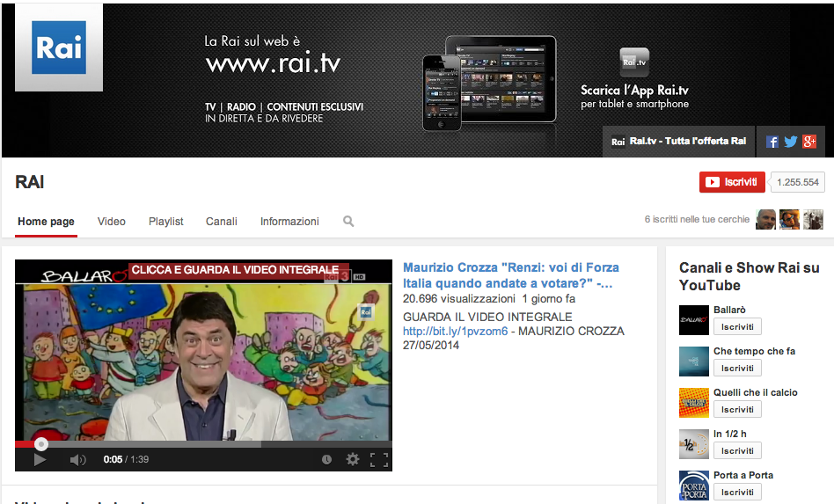Select the Informazioni tab

click(x=289, y=222)
